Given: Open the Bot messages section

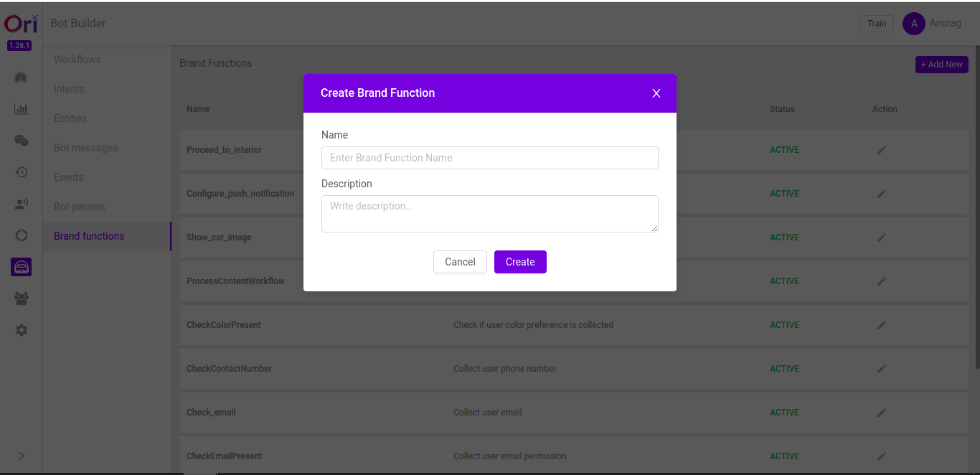Looking at the screenshot, I should (x=85, y=147).
